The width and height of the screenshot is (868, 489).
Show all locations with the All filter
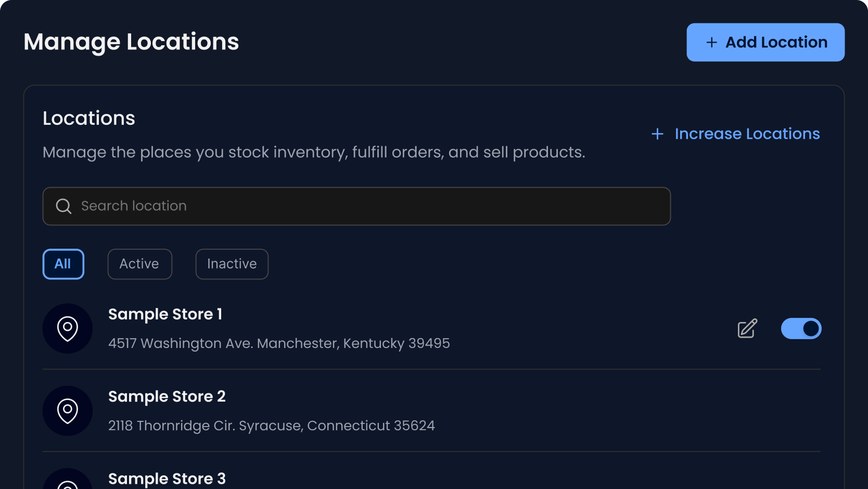point(63,264)
